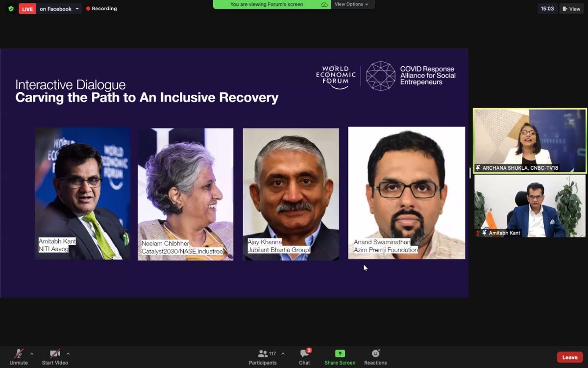Image resolution: width=588 pixels, height=368 pixels.
Task: Click Ajay Khanna's photo on the slide
Action: tap(291, 194)
